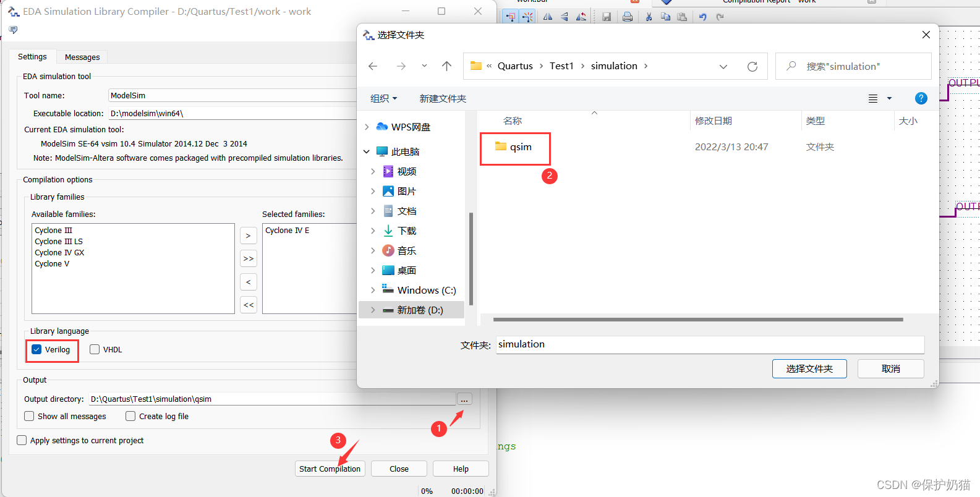The image size is (980, 497).
Task: Sort by 修改日期 column header
Action: 713,121
